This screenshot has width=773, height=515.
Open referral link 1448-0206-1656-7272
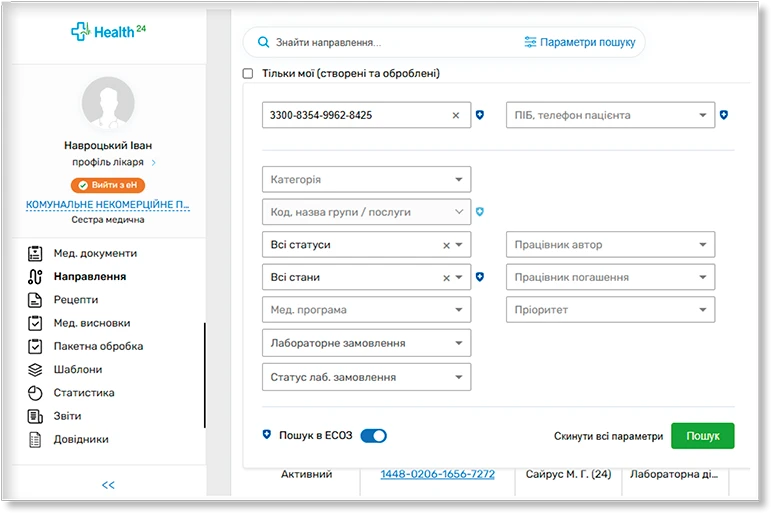(x=437, y=474)
